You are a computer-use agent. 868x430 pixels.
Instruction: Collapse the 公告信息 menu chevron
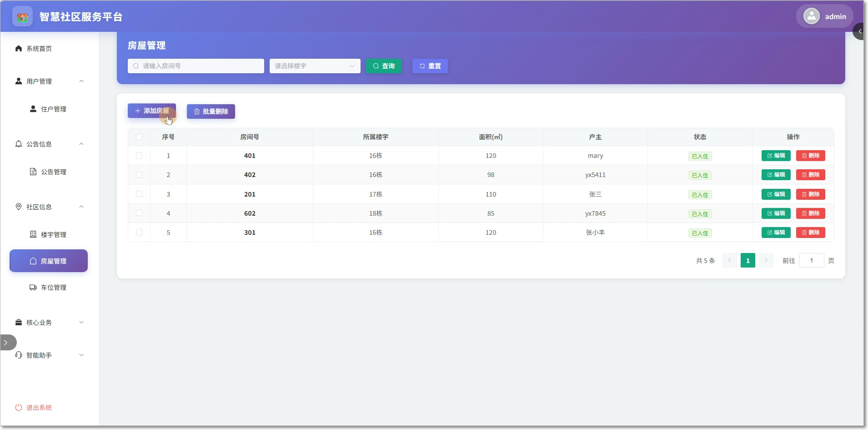click(81, 144)
